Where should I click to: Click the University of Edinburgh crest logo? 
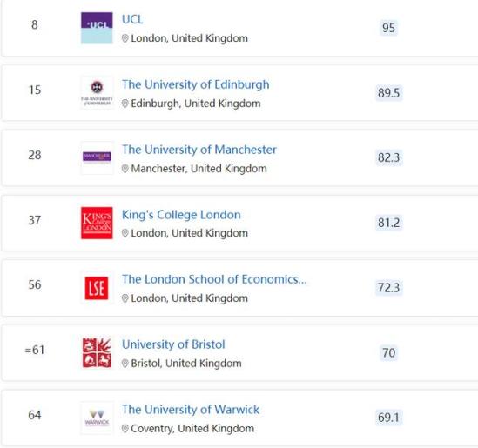(x=97, y=92)
